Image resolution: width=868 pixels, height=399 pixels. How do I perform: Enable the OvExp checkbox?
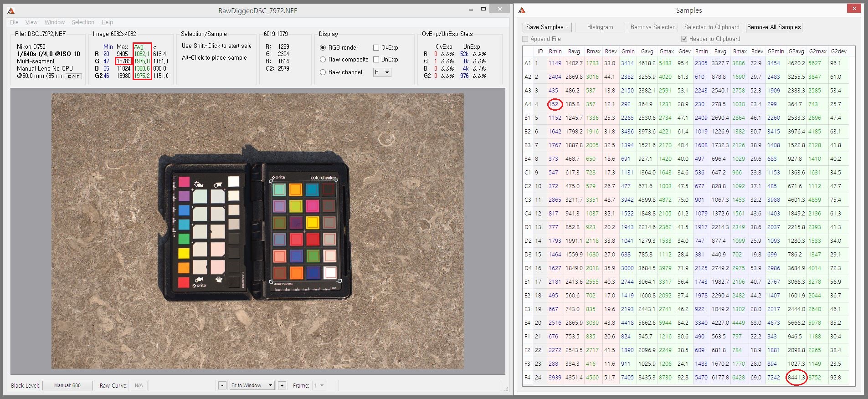tap(376, 48)
